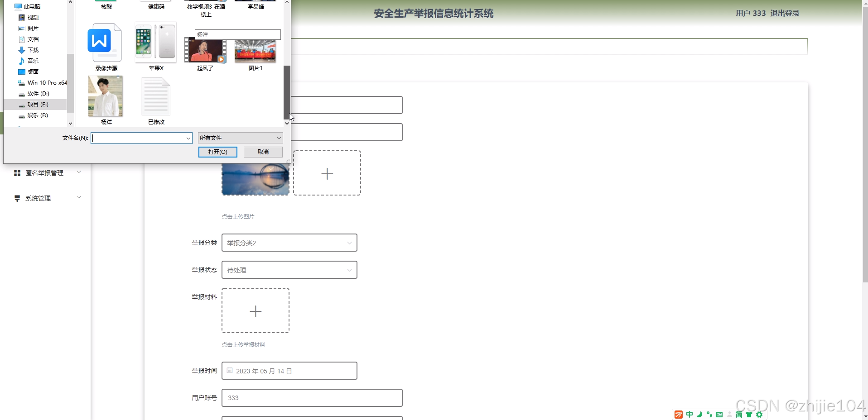Select the 已修改 text file
This screenshot has height=420, width=868.
pos(156,100)
